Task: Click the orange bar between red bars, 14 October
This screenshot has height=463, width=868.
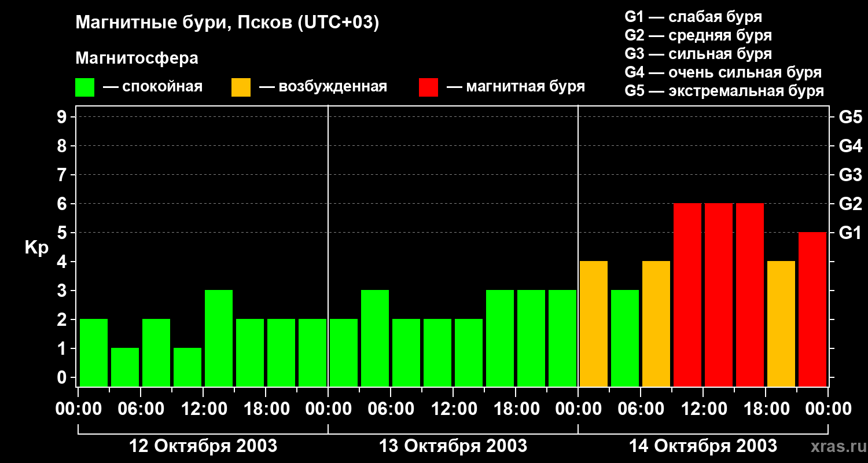Action: [x=781, y=324]
